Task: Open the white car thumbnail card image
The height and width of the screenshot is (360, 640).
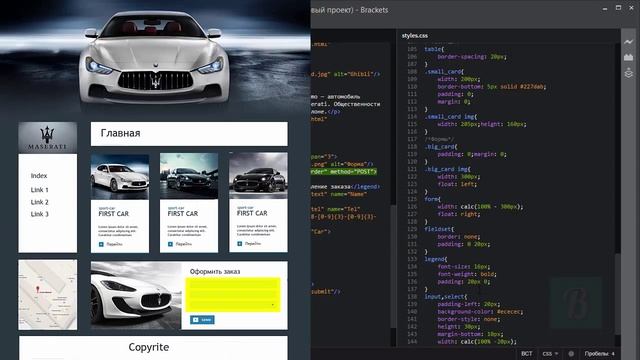Action: pyautogui.click(x=120, y=176)
